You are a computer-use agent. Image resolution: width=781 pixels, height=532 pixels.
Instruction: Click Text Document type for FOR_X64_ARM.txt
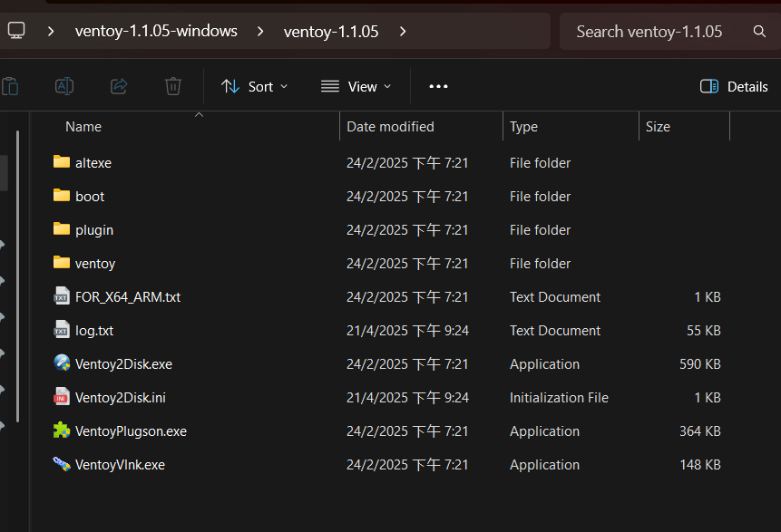(x=555, y=297)
